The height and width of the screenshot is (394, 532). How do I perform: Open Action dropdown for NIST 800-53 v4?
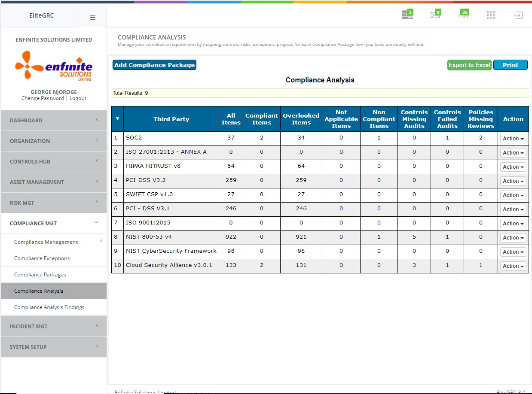click(x=513, y=238)
